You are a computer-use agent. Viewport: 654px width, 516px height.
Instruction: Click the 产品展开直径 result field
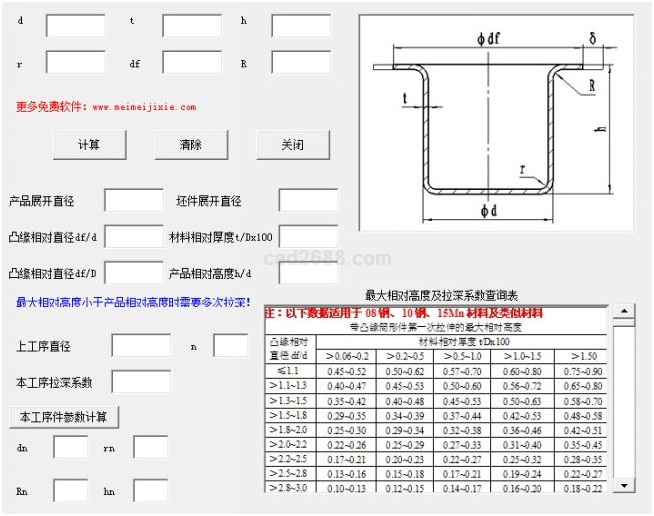[x=133, y=200]
